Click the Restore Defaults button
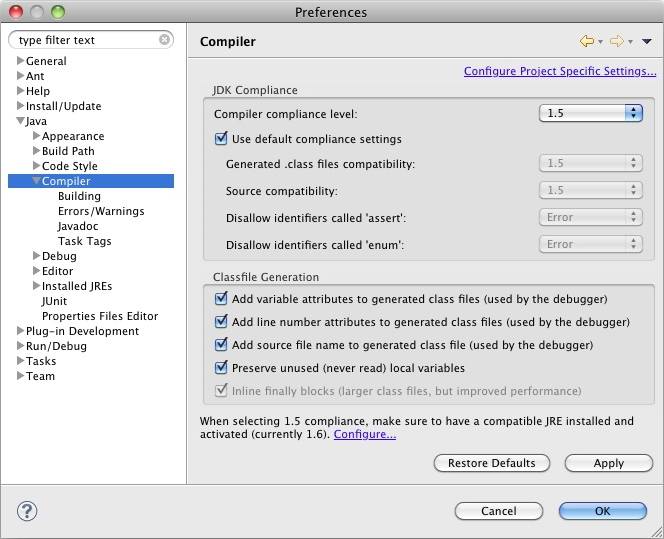This screenshot has width=664, height=539. (x=492, y=463)
